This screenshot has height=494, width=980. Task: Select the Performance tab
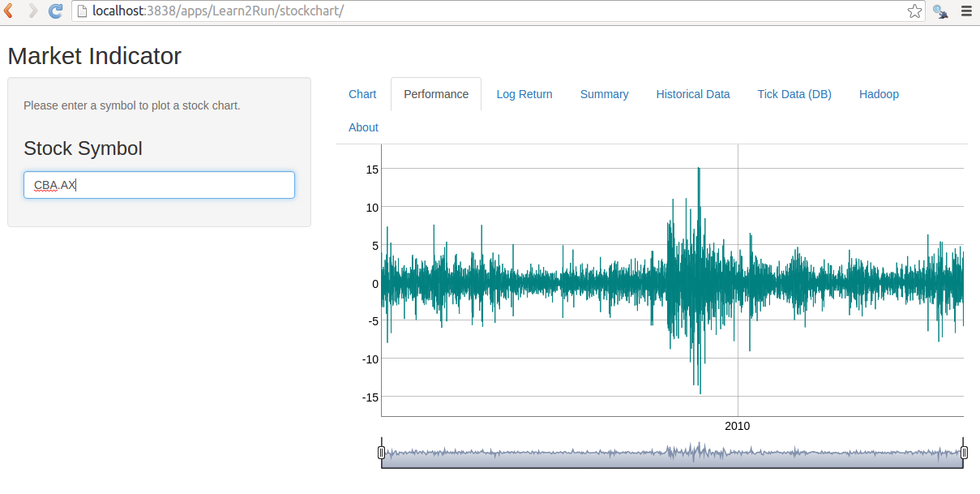tap(436, 94)
